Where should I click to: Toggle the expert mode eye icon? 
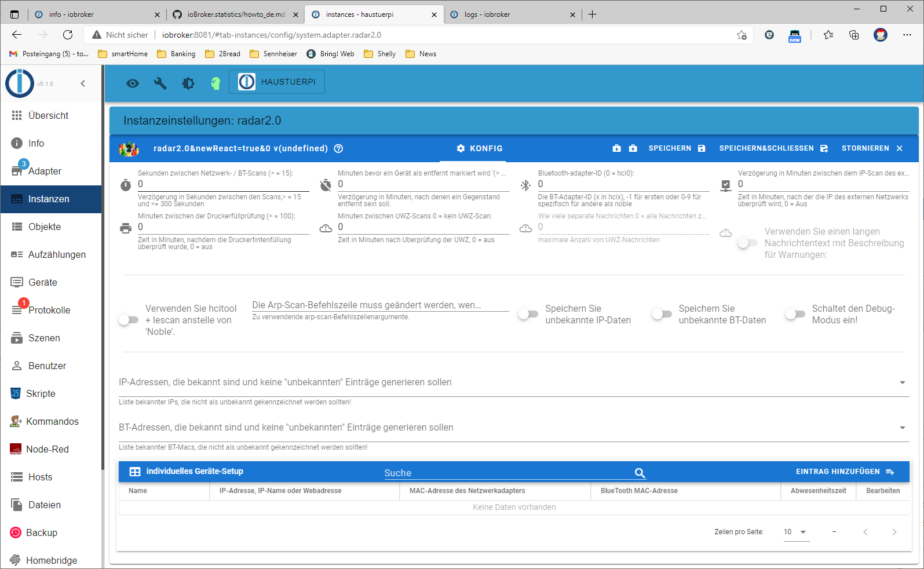tap(133, 83)
